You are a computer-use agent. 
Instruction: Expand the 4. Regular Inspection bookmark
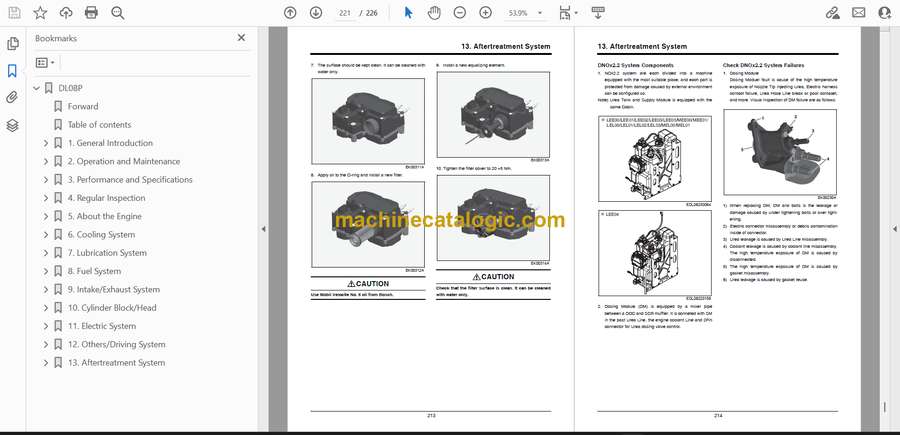(46, 198)
